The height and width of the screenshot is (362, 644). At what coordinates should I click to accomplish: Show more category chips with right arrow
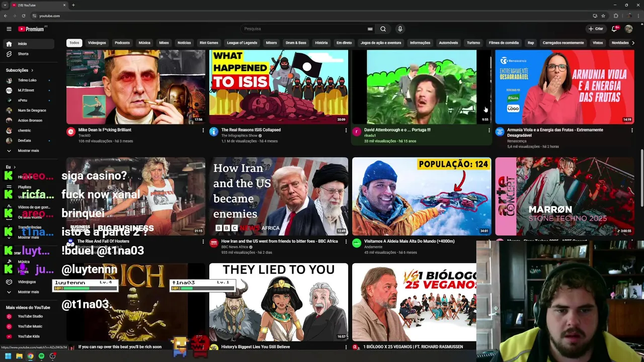coord(633,43)
